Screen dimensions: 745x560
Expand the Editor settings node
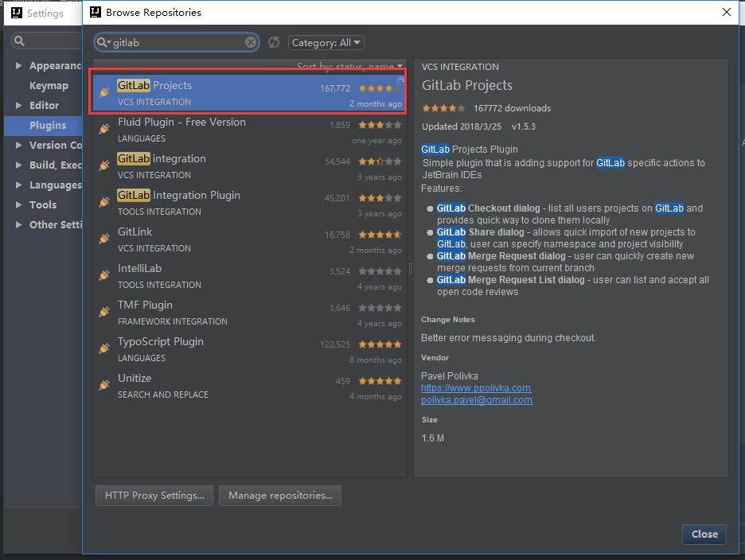18,106
